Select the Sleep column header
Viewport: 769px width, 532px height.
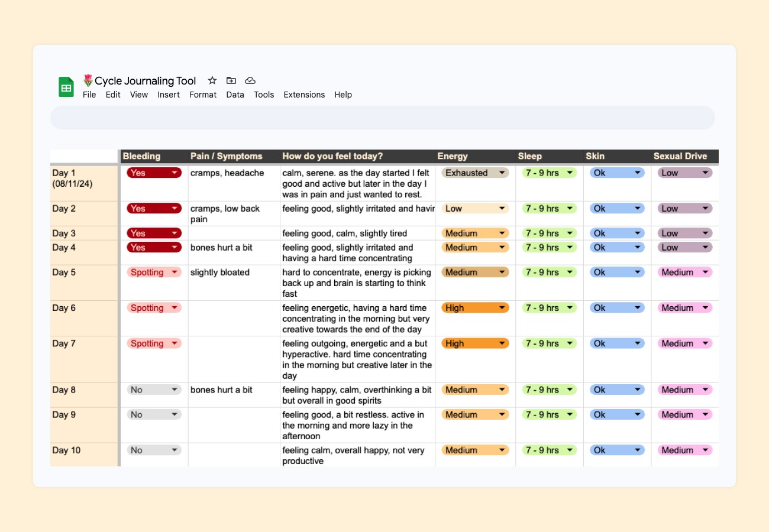pos(550,156)
